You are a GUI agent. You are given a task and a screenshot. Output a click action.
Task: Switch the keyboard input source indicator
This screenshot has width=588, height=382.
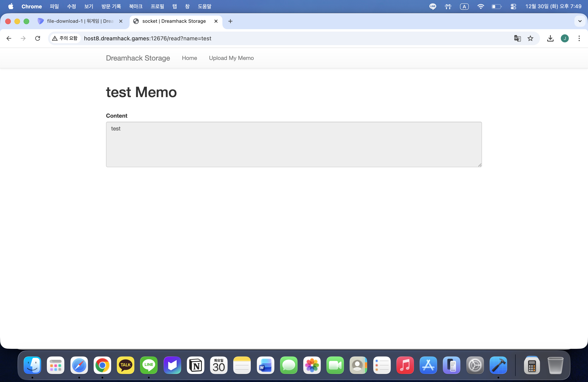point(464,6)
